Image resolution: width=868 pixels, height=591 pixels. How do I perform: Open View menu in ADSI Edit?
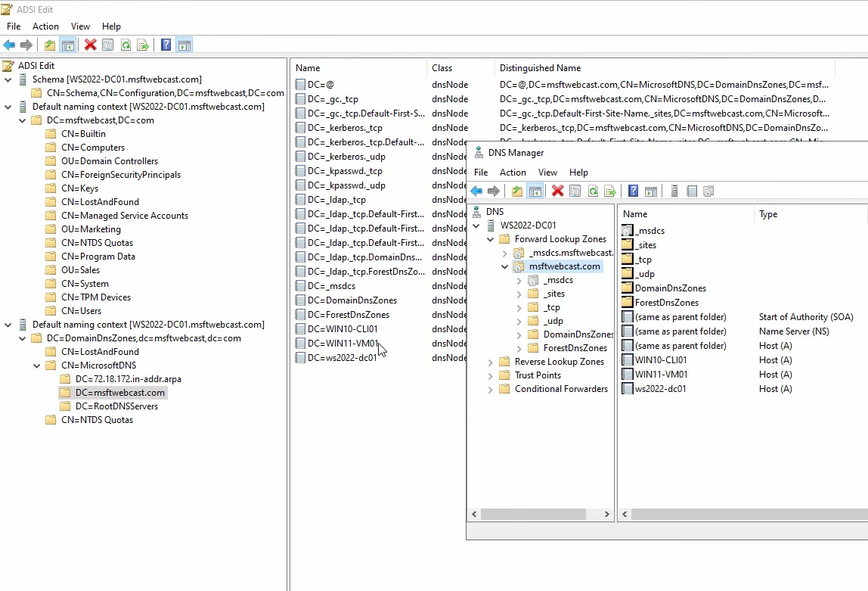(x=80, y=26)
